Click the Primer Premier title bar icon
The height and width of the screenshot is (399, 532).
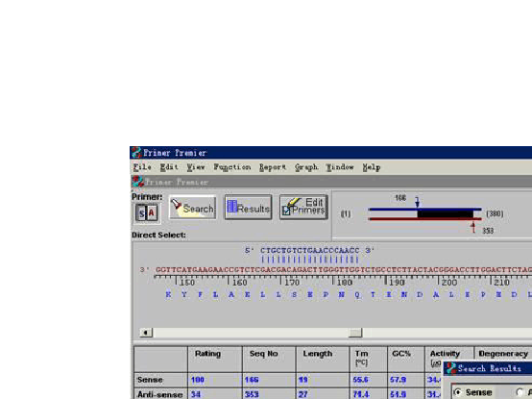(x=136, y=153)
